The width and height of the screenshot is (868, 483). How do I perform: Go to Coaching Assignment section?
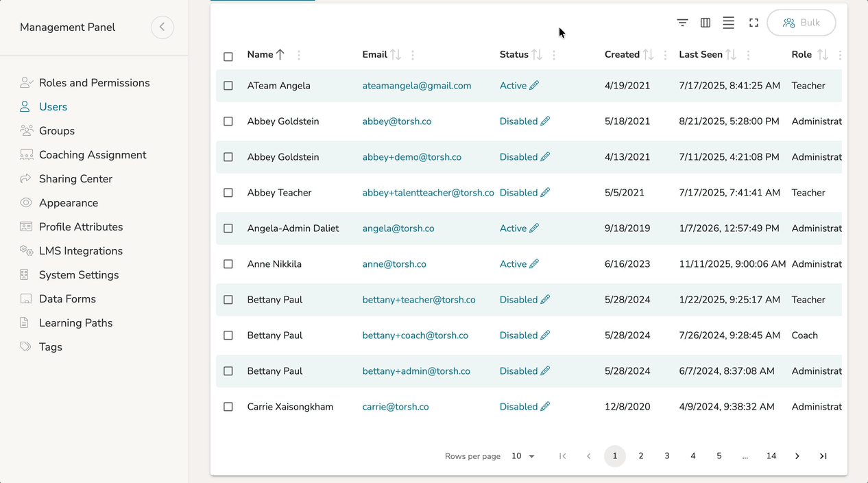[x=93, y=155]
